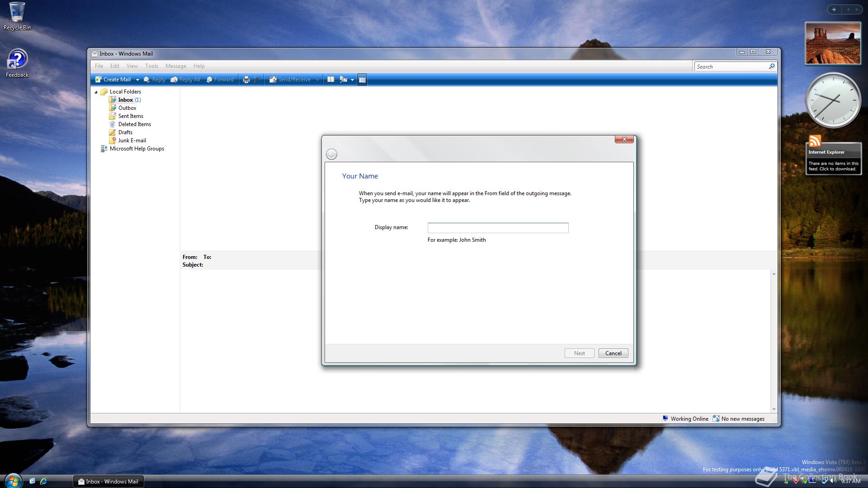Expand the Create Mail dropdown arrow
This screenshot has width=868, height=488.
pyautogui.click(x=137, y=80)
